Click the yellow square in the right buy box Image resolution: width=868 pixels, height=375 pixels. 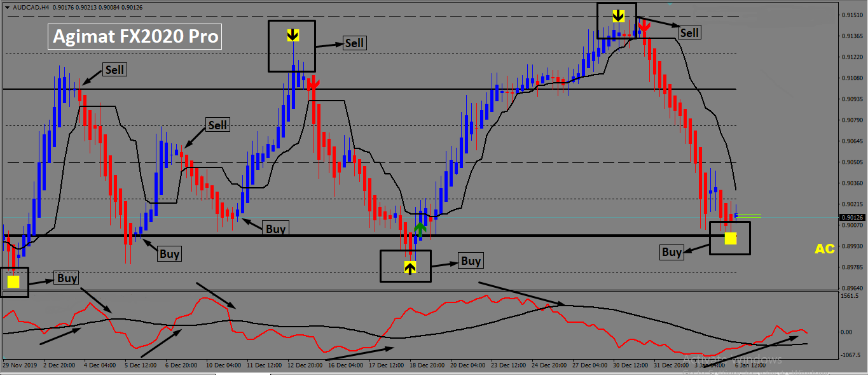(x=731, y=238)
